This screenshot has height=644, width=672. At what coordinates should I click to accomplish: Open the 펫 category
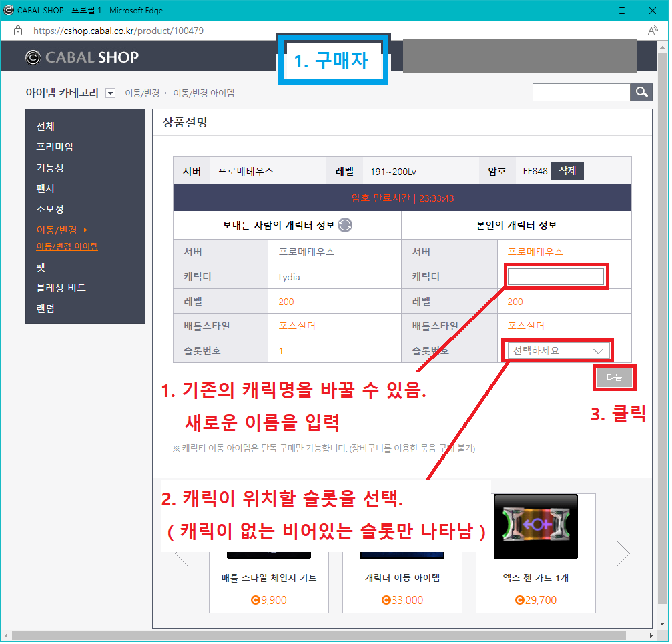tap(41, 268)
